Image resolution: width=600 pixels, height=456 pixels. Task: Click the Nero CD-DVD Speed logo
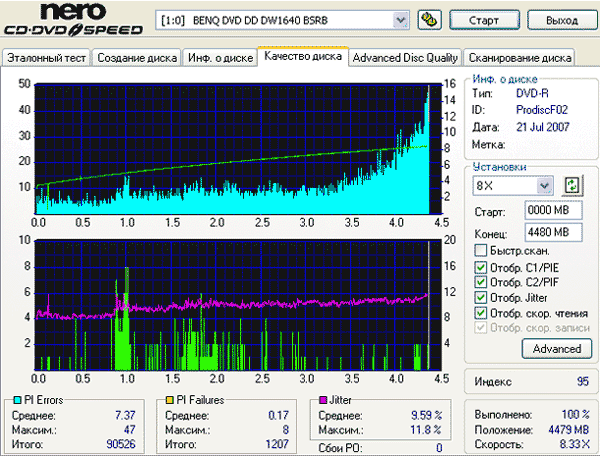click(73, 19)
